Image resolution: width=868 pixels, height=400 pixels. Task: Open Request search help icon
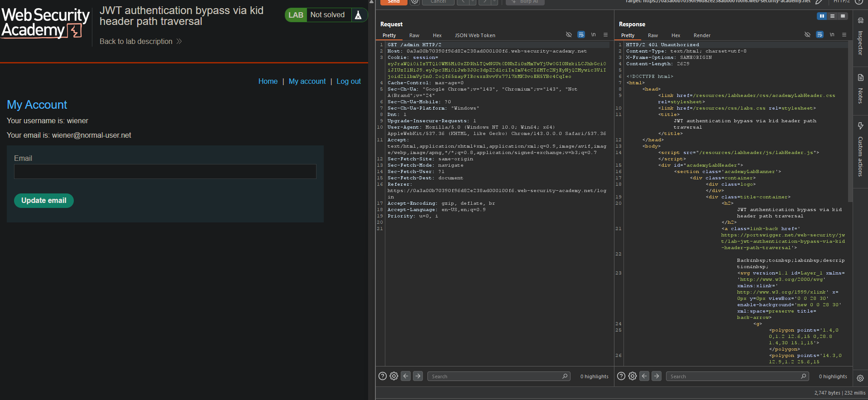(383, 376)
